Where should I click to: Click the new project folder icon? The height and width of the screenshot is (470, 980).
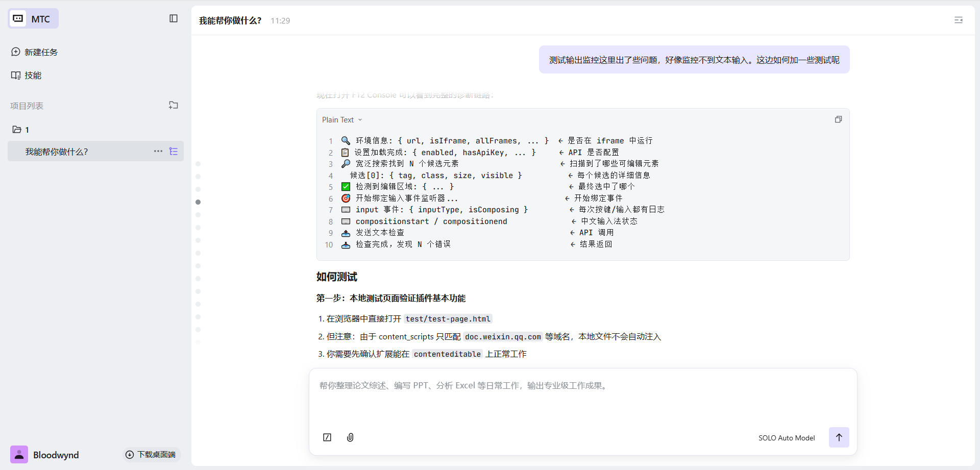coord(174,105)
